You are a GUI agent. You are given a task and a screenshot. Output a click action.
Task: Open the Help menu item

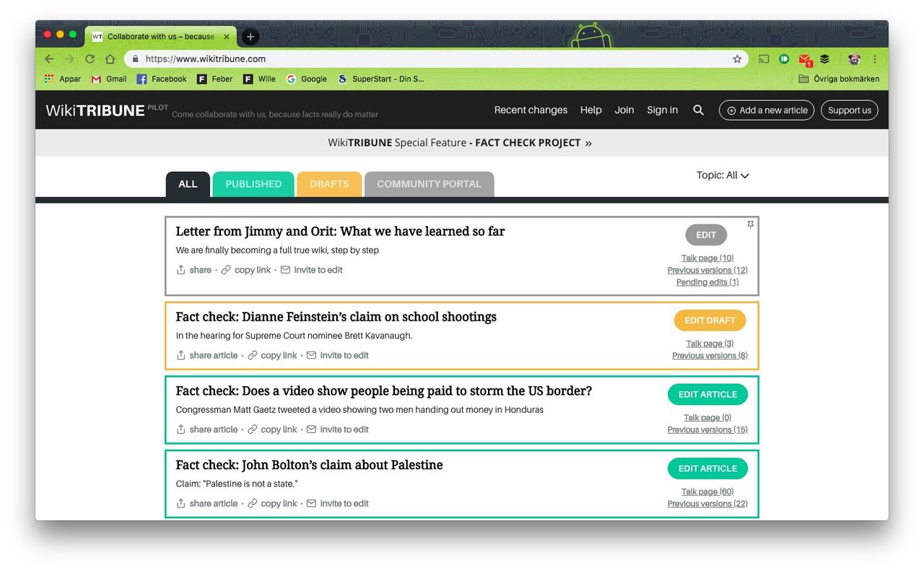click(x=590, y=110)
